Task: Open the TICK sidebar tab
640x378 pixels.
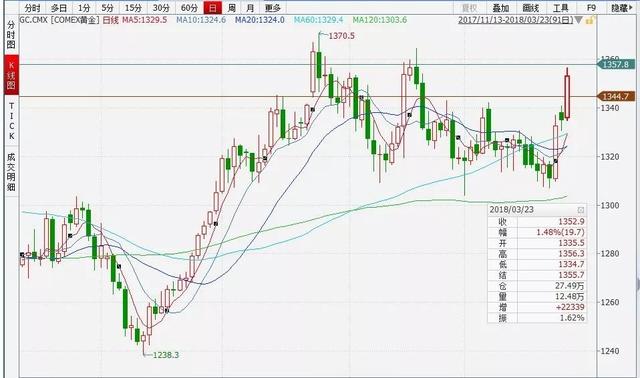Action: (x=11, y=121)
